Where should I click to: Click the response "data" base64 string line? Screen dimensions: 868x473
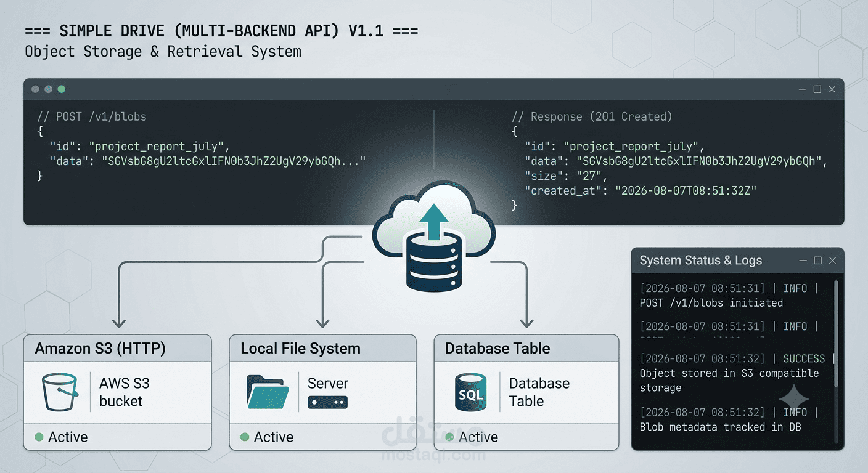[676, 161]
